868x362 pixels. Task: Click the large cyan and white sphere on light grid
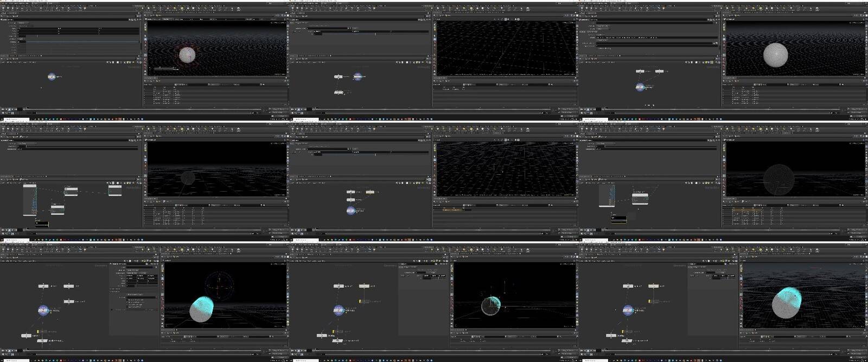coord(787,303)
